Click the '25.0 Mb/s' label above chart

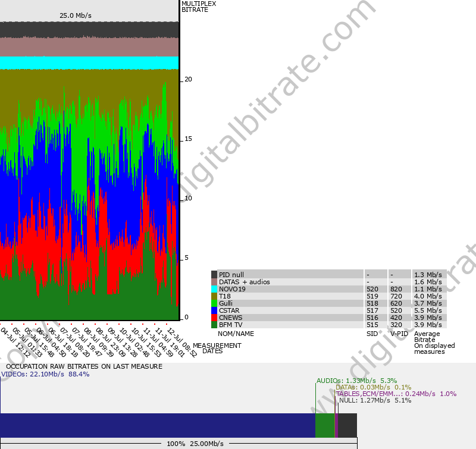(x=76, y=15)
